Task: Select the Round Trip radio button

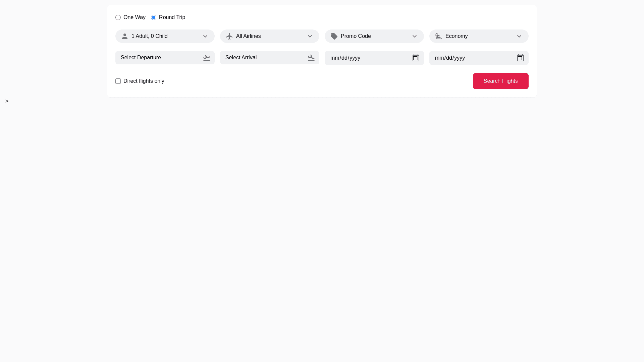Action: point(154,17)
